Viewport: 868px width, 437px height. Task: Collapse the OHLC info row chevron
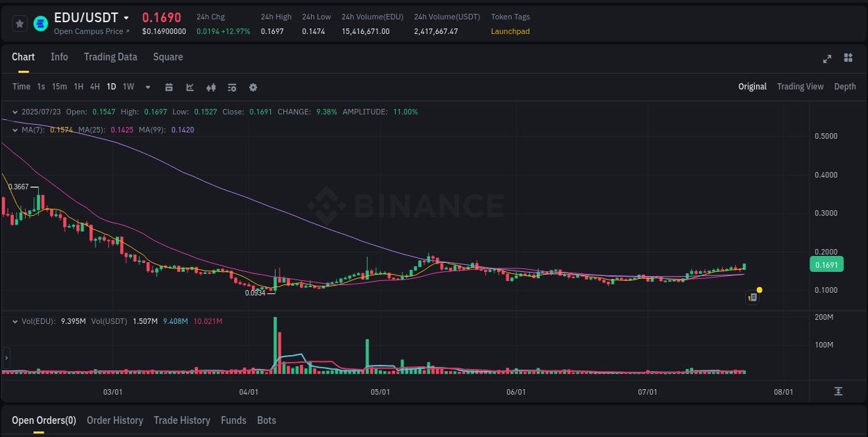(14, 111)
